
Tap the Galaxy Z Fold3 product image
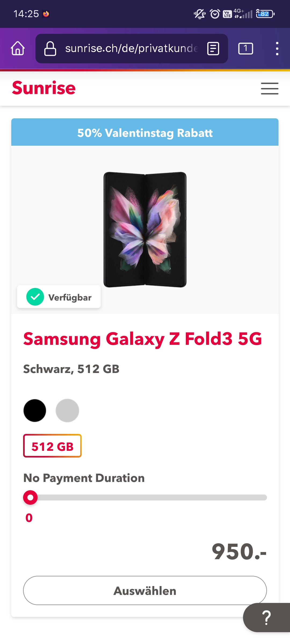coord(145,230)
